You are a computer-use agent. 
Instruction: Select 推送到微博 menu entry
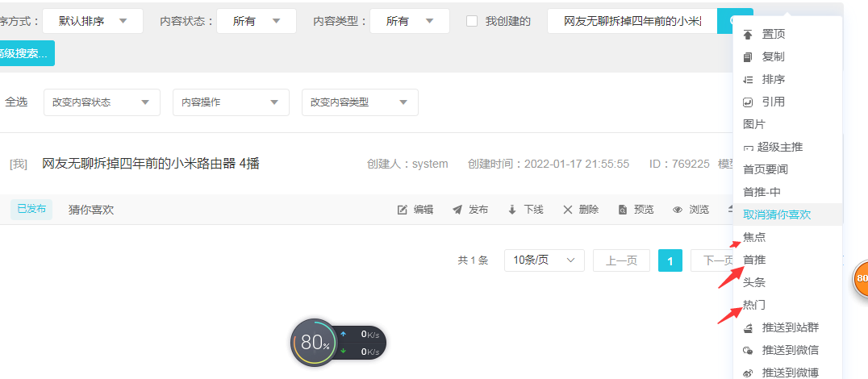pyautogui.click(x=790, y=373)
